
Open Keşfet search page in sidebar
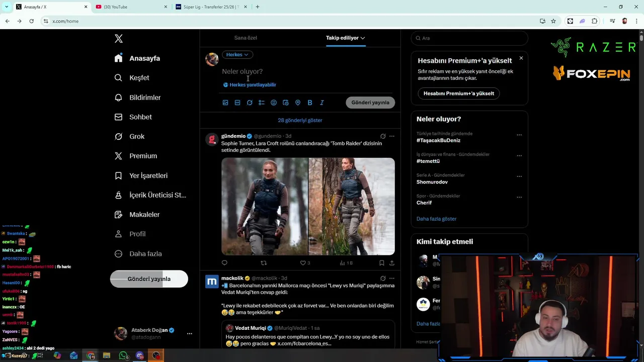point(132,78)
